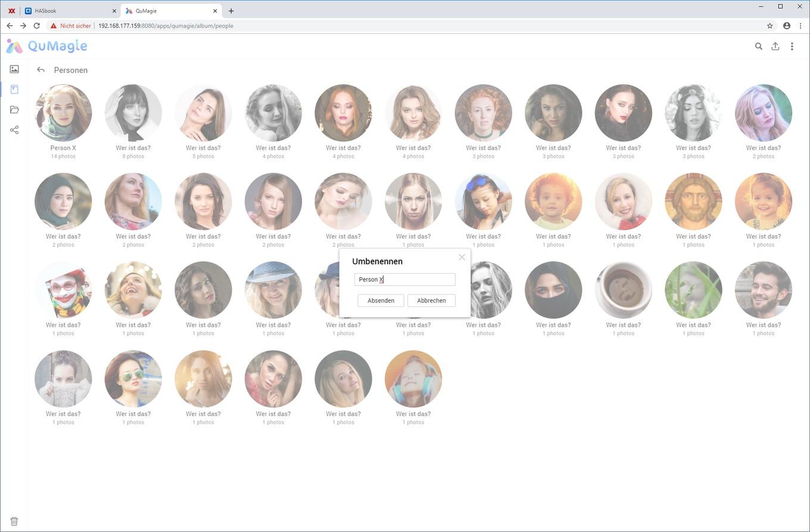Click the 14 photos count text
The image size is (810, 532).
pos(63,157)
